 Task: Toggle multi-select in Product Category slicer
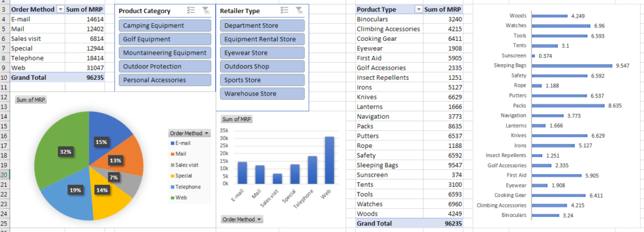191,11
